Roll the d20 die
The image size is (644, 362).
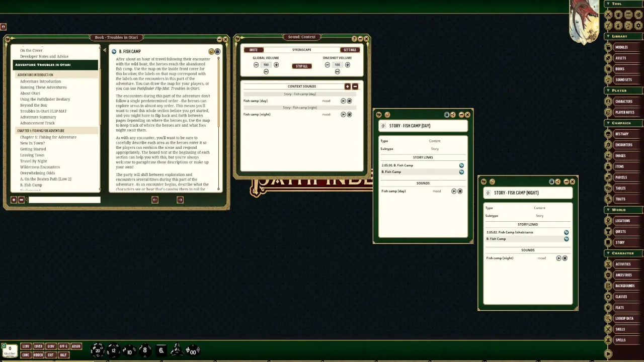(x=98, y=350)
